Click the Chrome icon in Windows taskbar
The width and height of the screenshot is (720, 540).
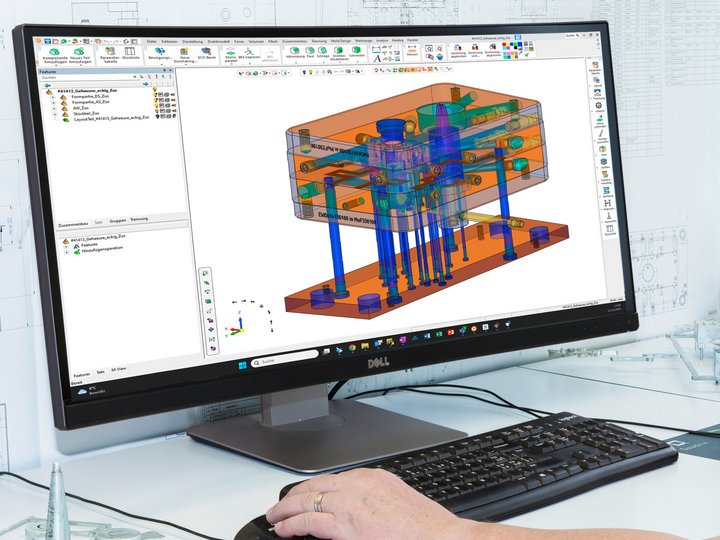click(351, 345)
